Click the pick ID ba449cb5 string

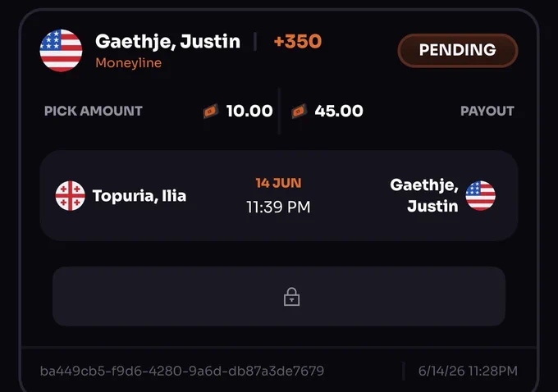[182, 371]
